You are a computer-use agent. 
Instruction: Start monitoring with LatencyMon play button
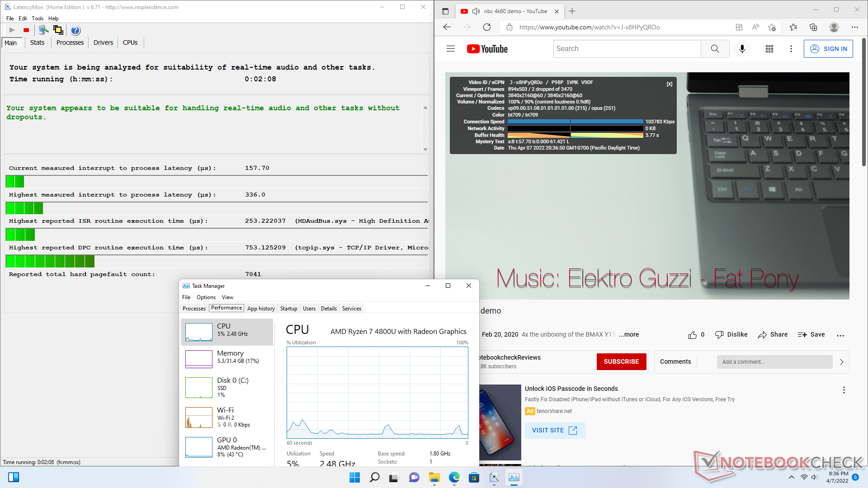coord(12,30)
